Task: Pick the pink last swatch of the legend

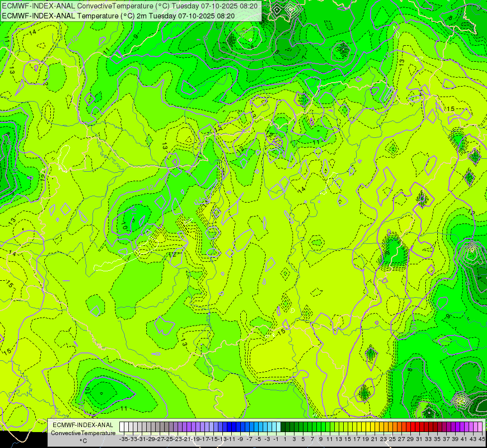Action: 480,427
